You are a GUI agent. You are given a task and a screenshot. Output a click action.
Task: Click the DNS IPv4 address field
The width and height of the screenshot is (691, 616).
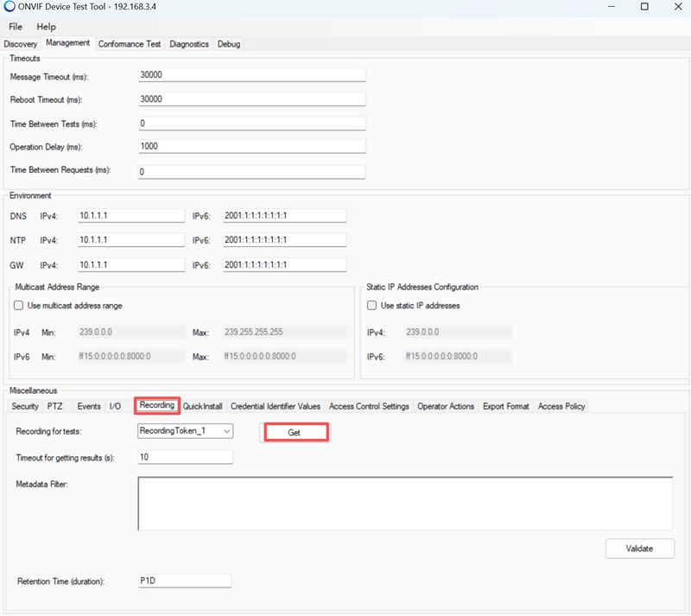[130, 215]
